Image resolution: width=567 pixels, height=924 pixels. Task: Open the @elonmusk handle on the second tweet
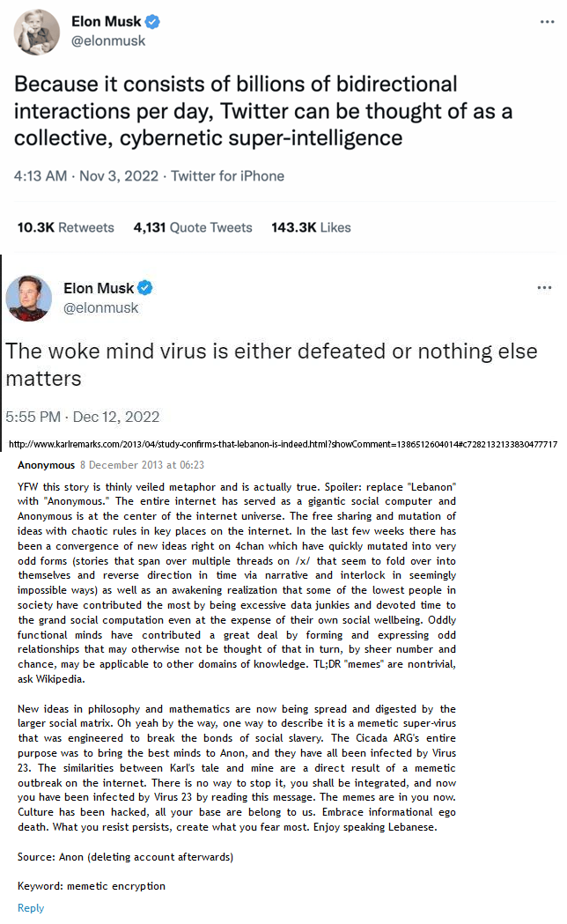tap(100, 307)
